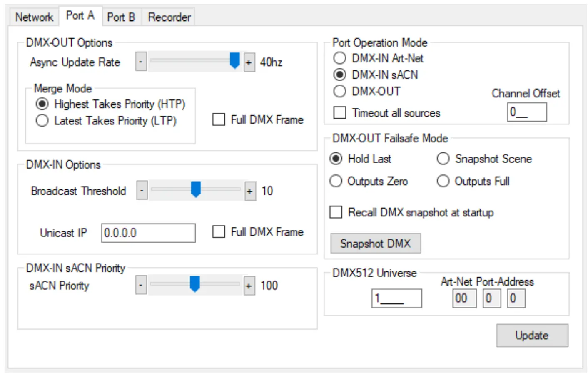This screenshot has height=373, width=588.
Task: Switch to the Port B tab
Action: tap(121, 17)
